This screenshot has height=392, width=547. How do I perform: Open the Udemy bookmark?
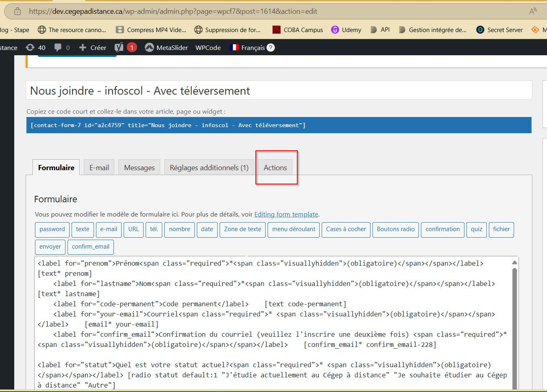pyautogui.click(x=346, y=30)
